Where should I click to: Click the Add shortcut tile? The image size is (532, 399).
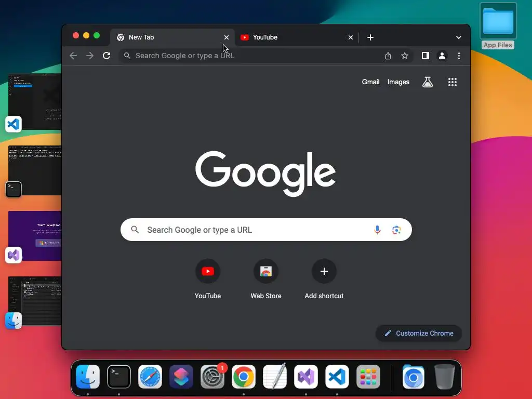[x=324, y=279]
